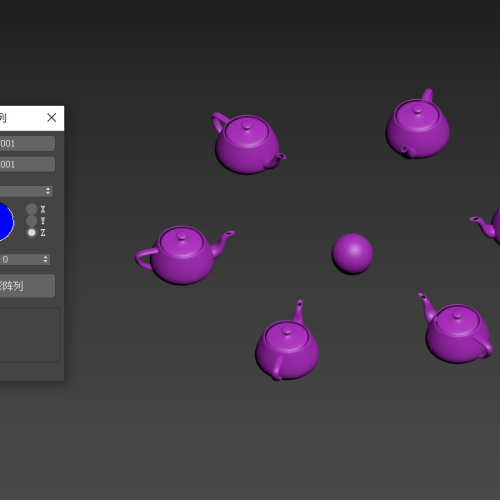The height and width of the screenshot is (500, 500).
Task: Select the top-right teapot in the viewport
Action: (418, 124)
